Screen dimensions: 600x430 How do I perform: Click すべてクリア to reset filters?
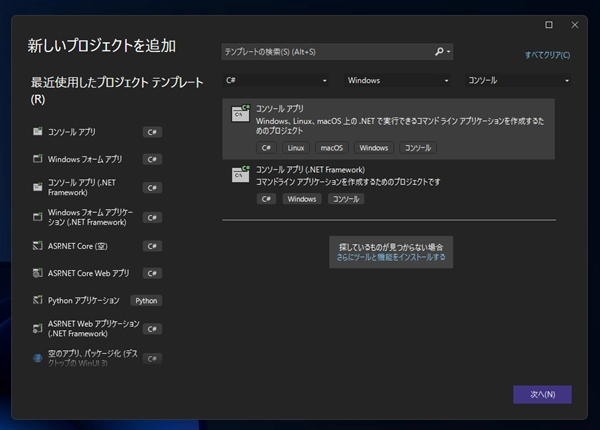point(547,55)
